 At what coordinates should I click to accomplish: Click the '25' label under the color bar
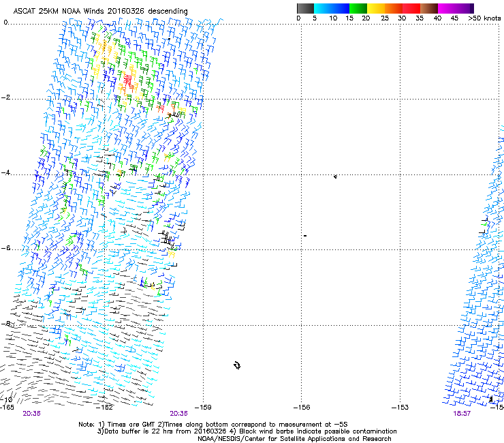pyautogui.click(x=385, y=18)
